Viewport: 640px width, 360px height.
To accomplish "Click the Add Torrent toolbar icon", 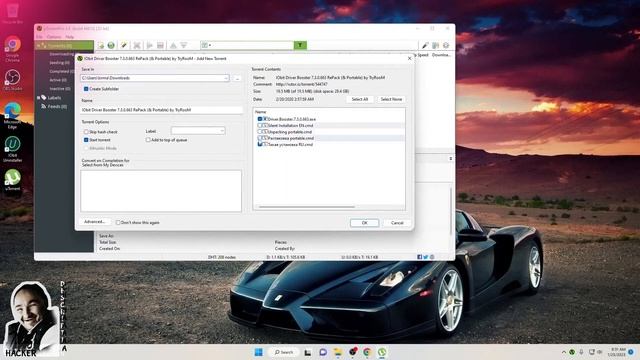I will [101, 45].
